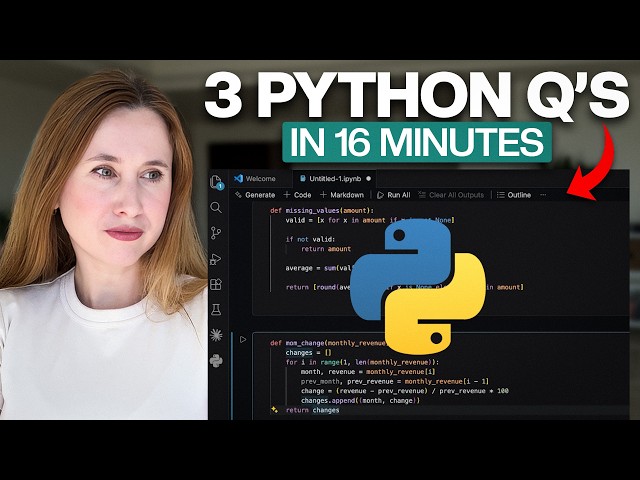
Task: Click the unsaved dot on Untitled-1.ipynb tab
Action: point(369,178)
